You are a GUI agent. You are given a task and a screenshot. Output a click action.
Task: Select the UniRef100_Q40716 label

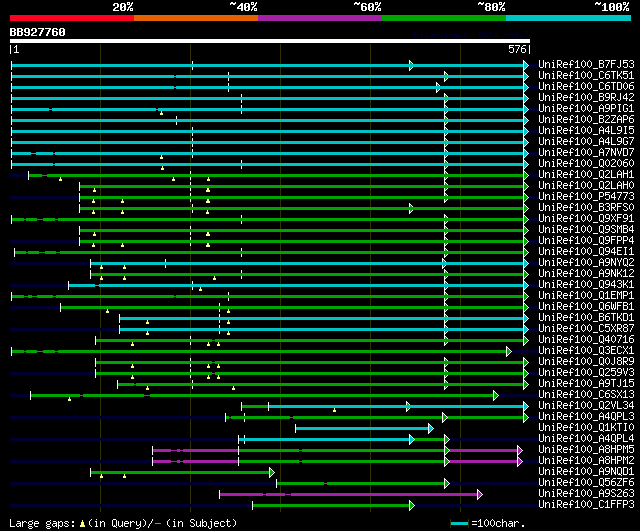pos(586,340)
